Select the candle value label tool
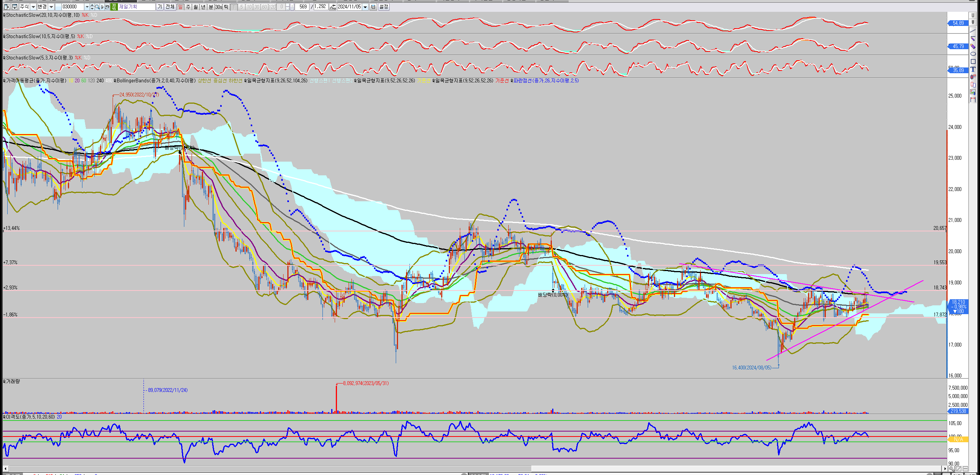 [x=973, y=77]
